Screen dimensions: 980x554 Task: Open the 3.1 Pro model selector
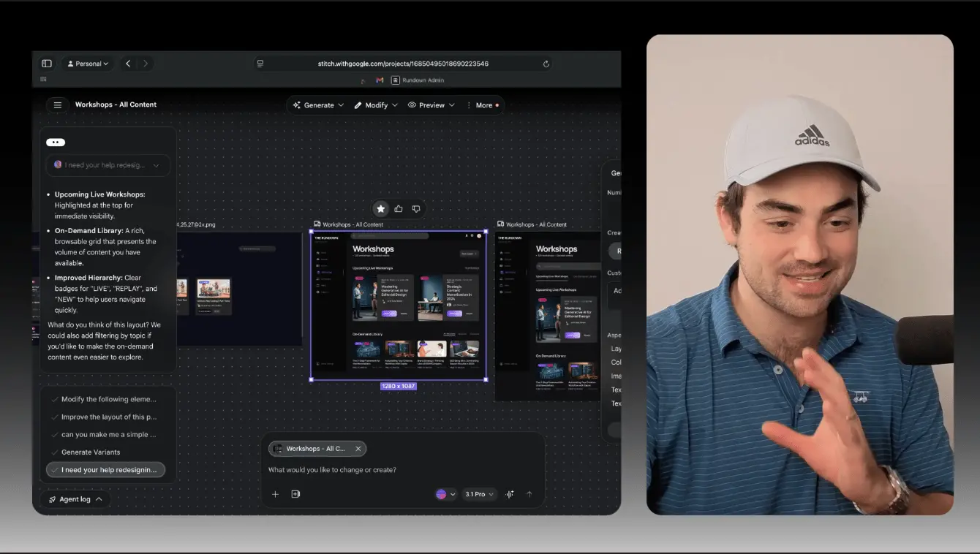(479, 495)
